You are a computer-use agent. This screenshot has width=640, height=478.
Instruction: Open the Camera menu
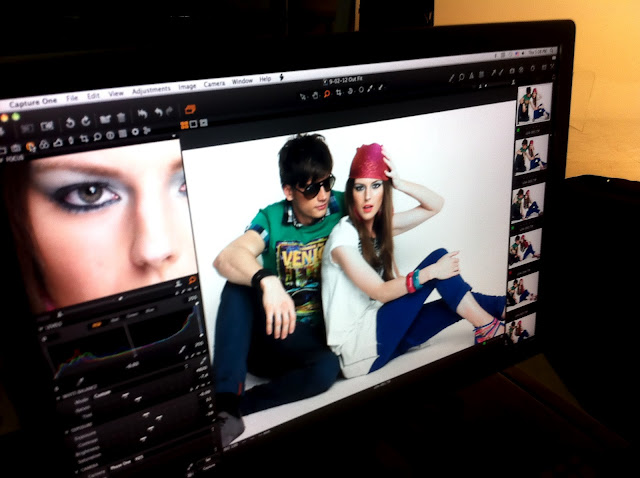(x=214, y=84)
